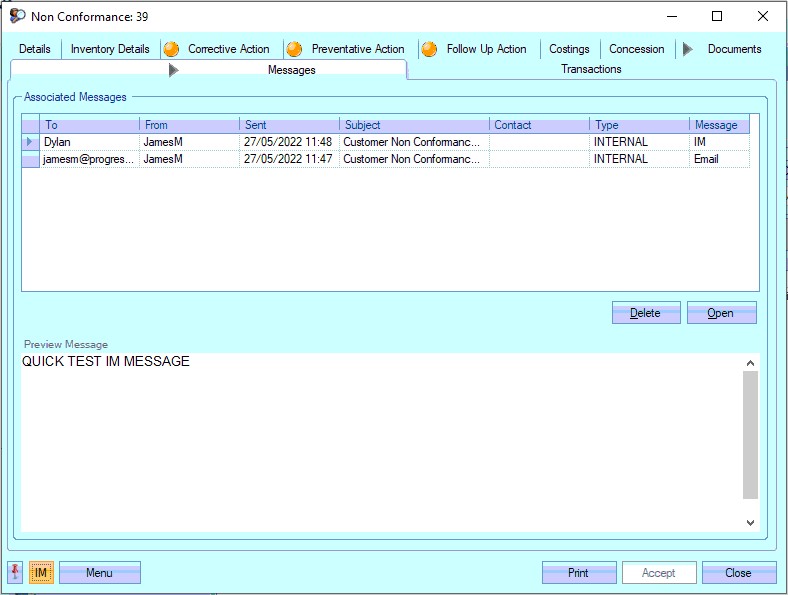Open the Costings tab

569,49
